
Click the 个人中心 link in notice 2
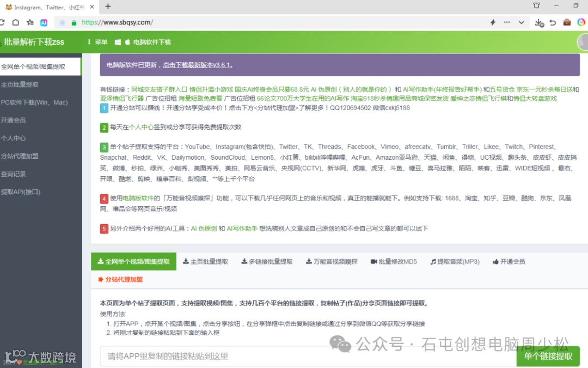[x=142, y=127]
